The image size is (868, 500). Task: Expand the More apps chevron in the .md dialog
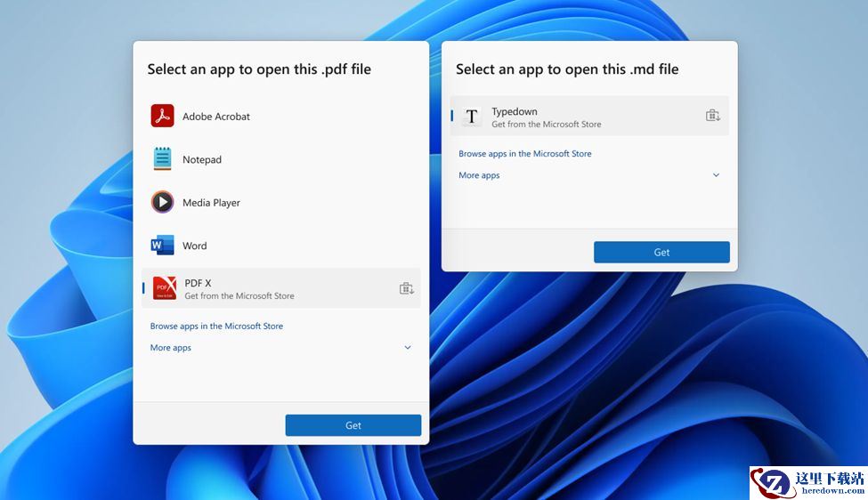tap(717, 175)
